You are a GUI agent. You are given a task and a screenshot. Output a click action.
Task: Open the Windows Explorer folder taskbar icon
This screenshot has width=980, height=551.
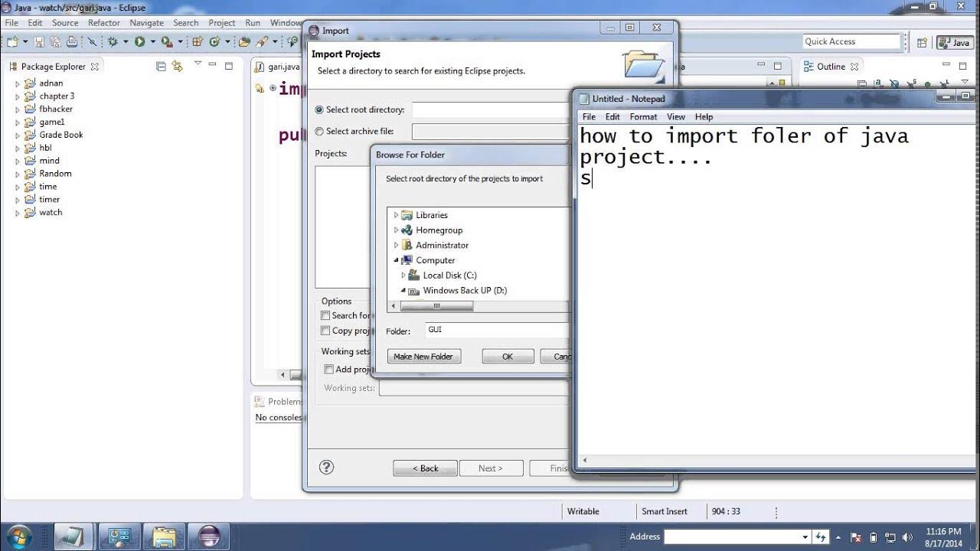point(164,536)
